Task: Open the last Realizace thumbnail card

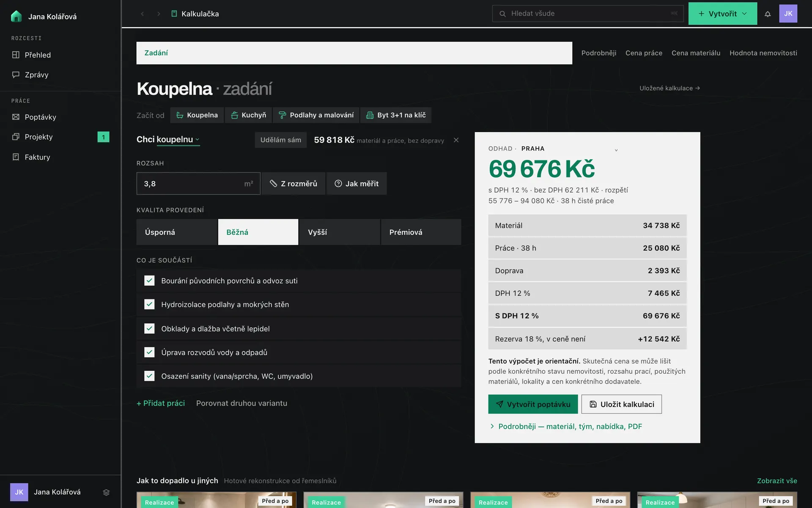Action: coord(717,500)
